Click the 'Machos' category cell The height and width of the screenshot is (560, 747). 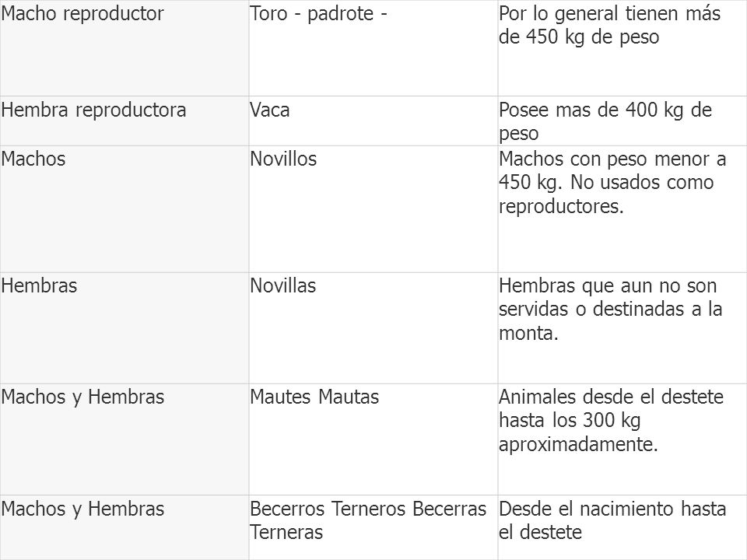(x=124, y=209)
